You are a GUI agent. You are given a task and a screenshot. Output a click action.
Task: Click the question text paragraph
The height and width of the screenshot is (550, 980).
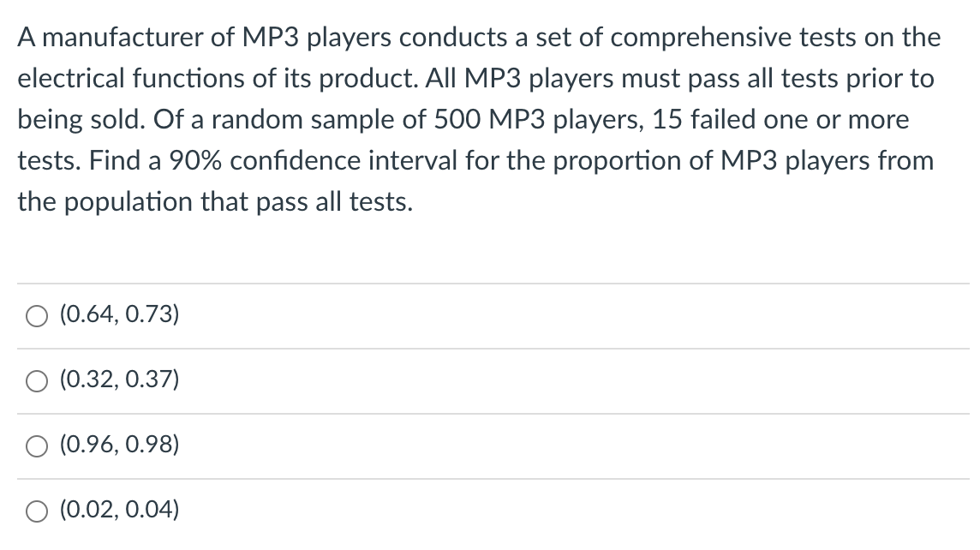(x=480, y=120)
